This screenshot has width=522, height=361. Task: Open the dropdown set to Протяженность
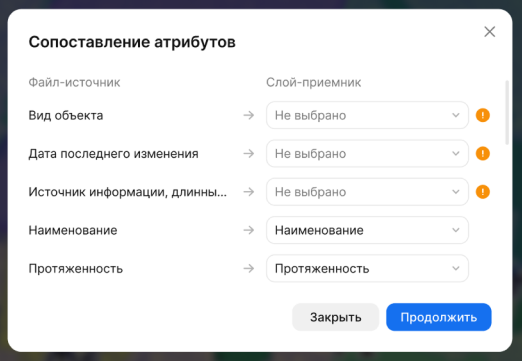point(367,269)
